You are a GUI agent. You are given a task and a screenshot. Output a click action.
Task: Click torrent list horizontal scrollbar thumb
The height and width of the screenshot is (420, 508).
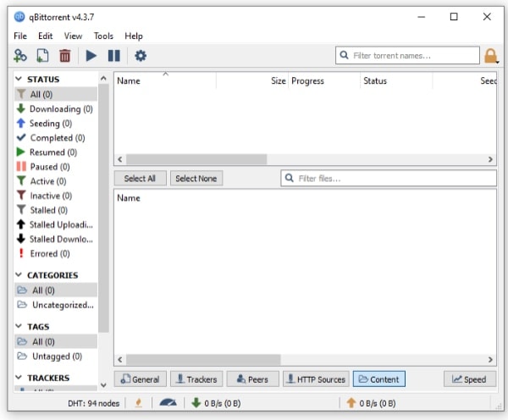(196, 159)
